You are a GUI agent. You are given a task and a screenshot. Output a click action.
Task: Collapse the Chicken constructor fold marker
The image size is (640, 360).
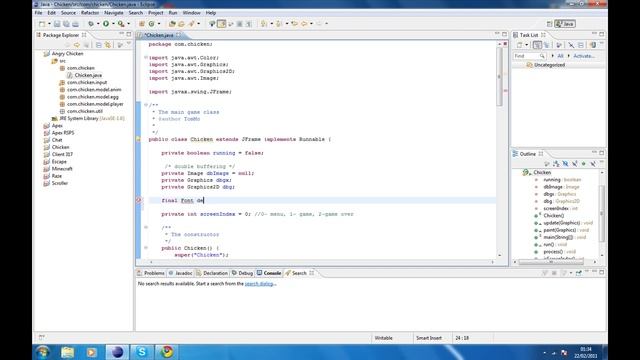click(146, 248)
